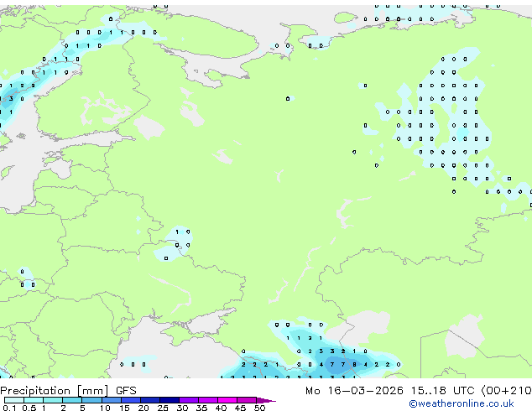Click the '50' legend scale label

[x=259, y=408]
